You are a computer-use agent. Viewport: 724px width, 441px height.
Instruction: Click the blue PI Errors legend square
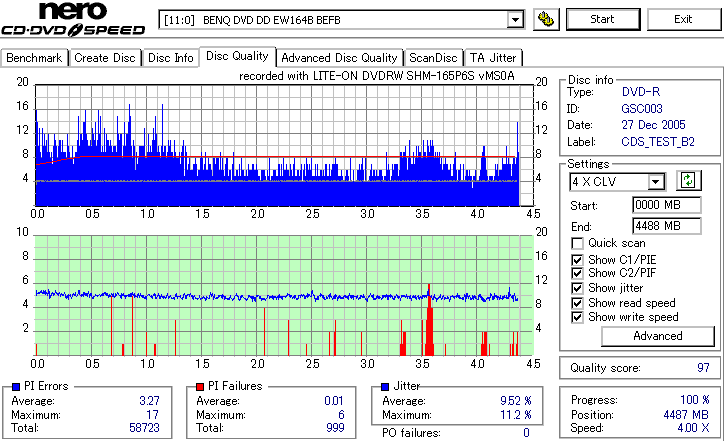(16, 387)
